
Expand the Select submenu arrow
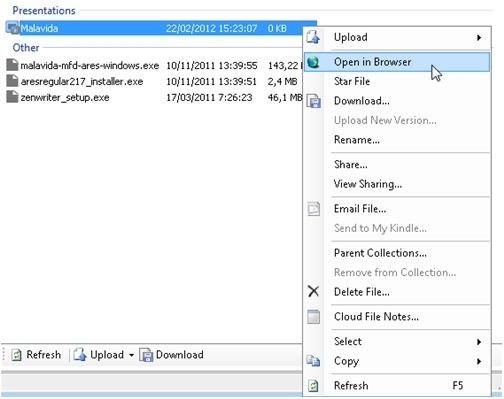pyautogui.click(x=479, y=342)
